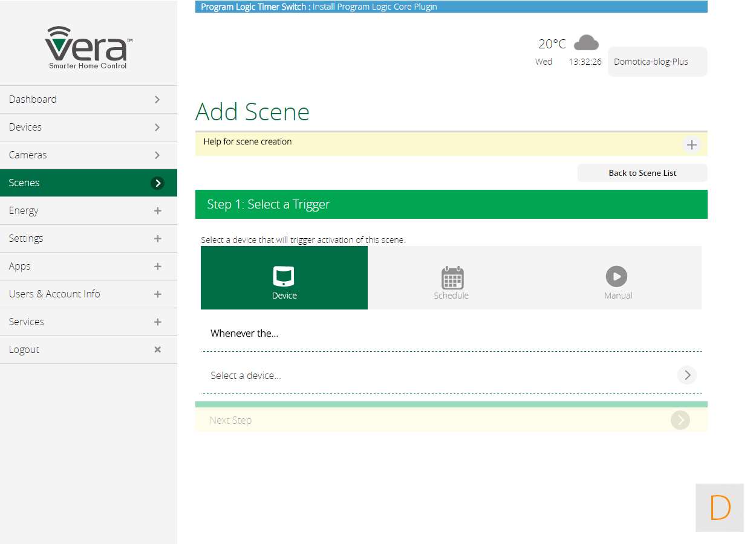The image size is (756, 544).
Task: Click the Domotica-blog-Plus account box
Action: pos(657,62)
